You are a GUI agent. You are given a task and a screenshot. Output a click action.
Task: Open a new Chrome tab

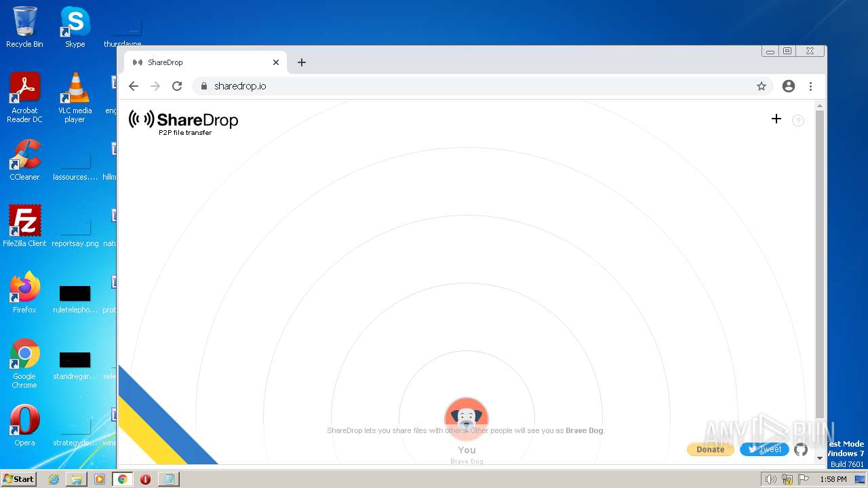(302, 62)
